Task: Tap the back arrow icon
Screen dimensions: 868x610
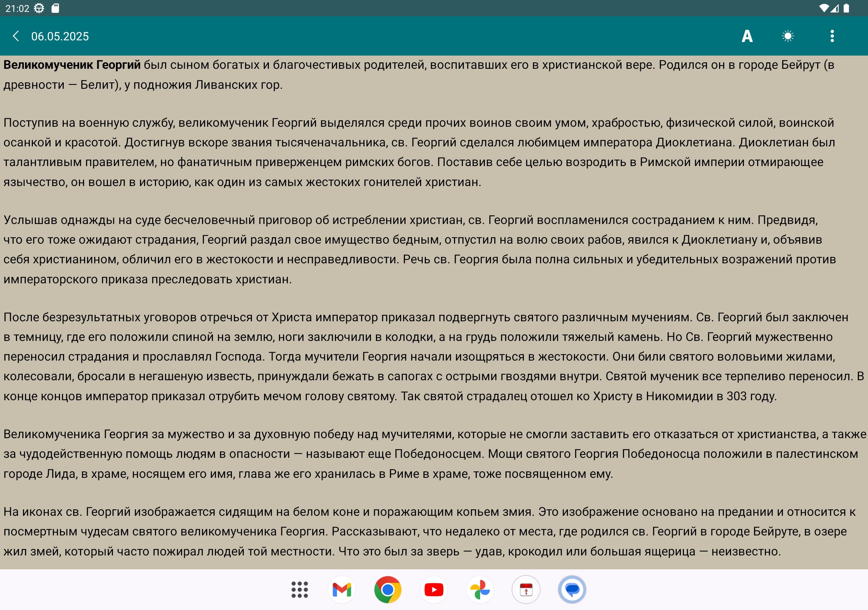Action: coord(16,36)
